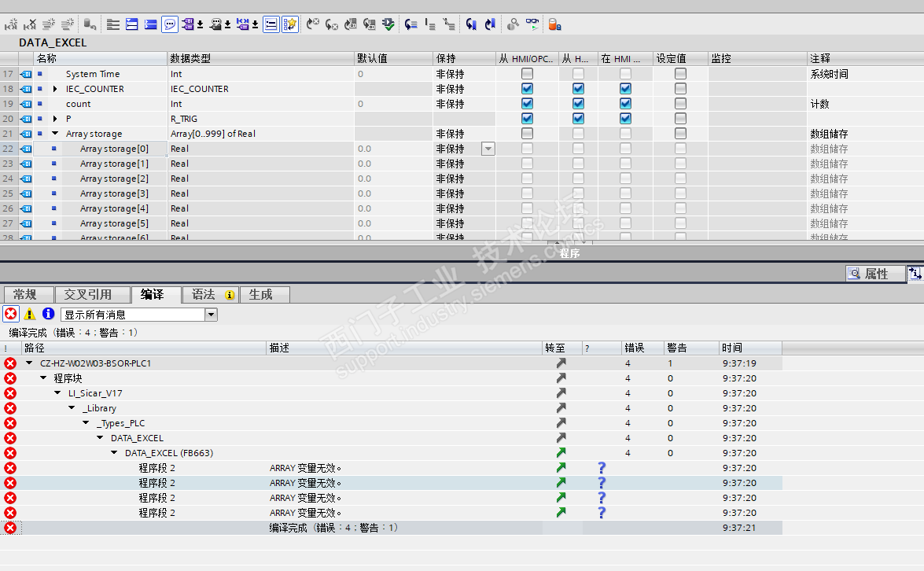Click the monitoring glasses icon
924x571 pixels.
tap(532, 24)
